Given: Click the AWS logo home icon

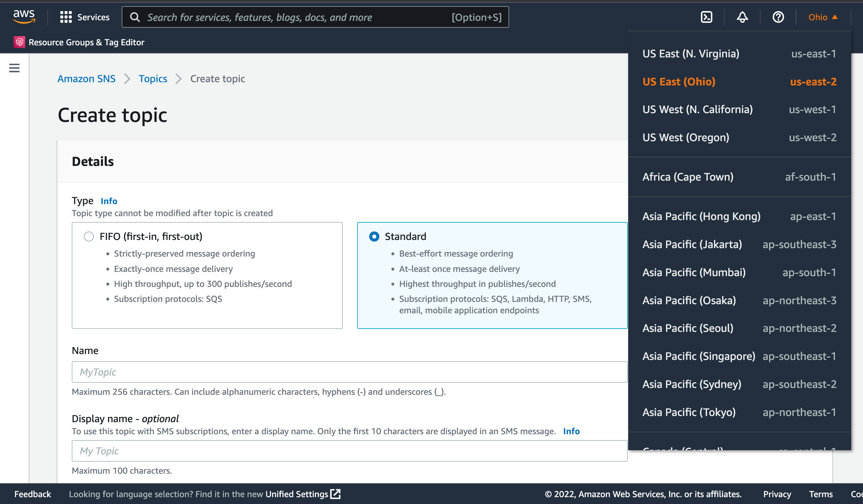Looking at the screenshot, I should (x=24, y=16).
